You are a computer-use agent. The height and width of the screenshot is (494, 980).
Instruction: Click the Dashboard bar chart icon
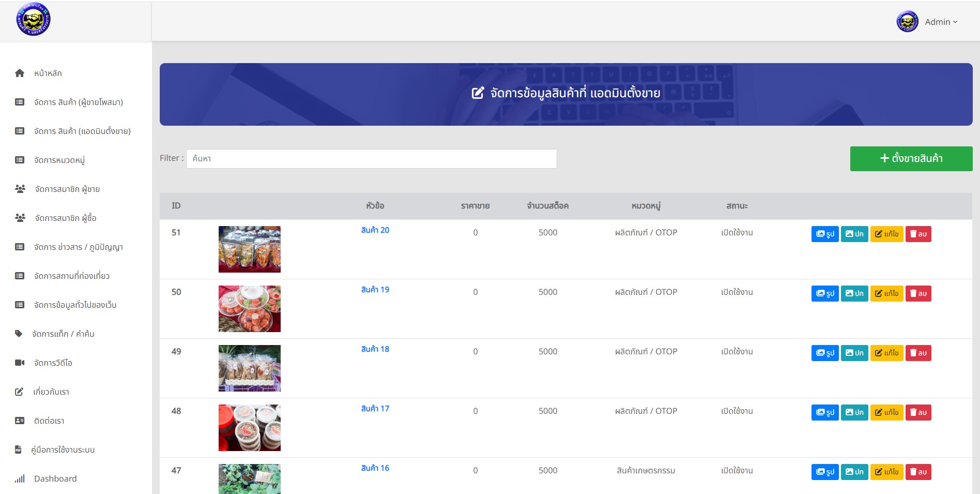coord(20,479)
